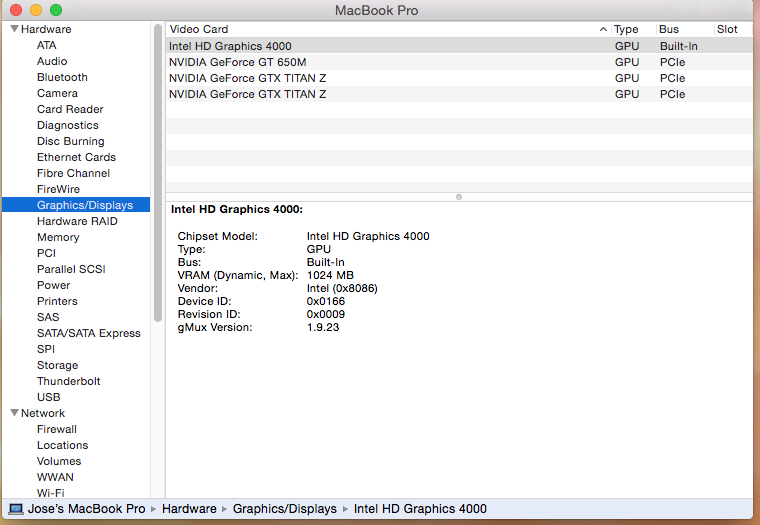Go to Hardware in the path bar
The height and width of the screenshot is (525, 760).
[x=189, y=509]
